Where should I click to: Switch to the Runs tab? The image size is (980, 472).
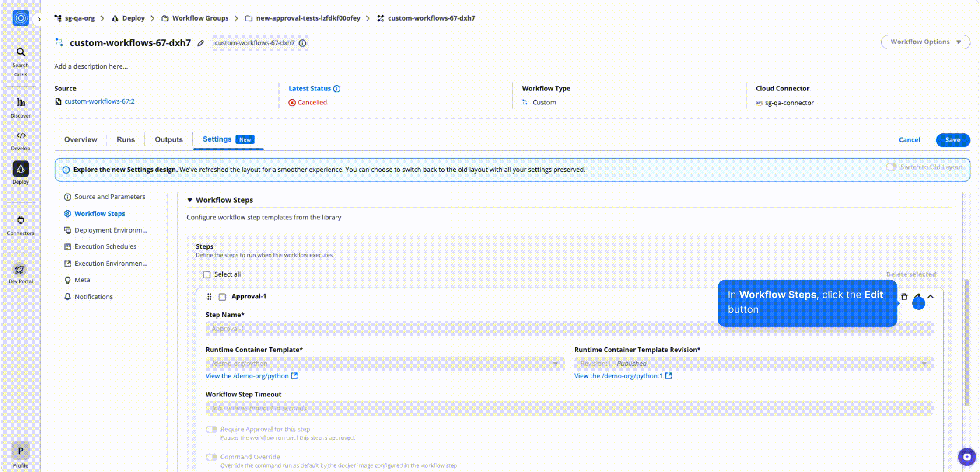125,139
